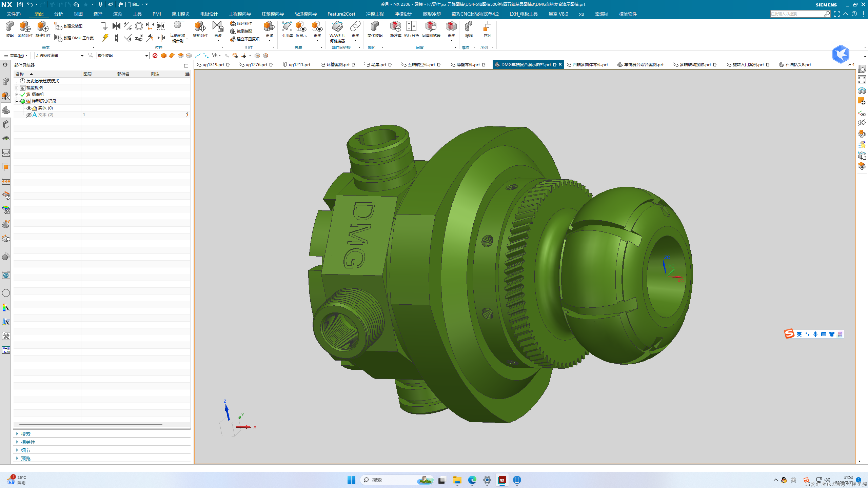Click 新建 DMU 工作集
Screen dimensions: 868x488
point(74,38)
